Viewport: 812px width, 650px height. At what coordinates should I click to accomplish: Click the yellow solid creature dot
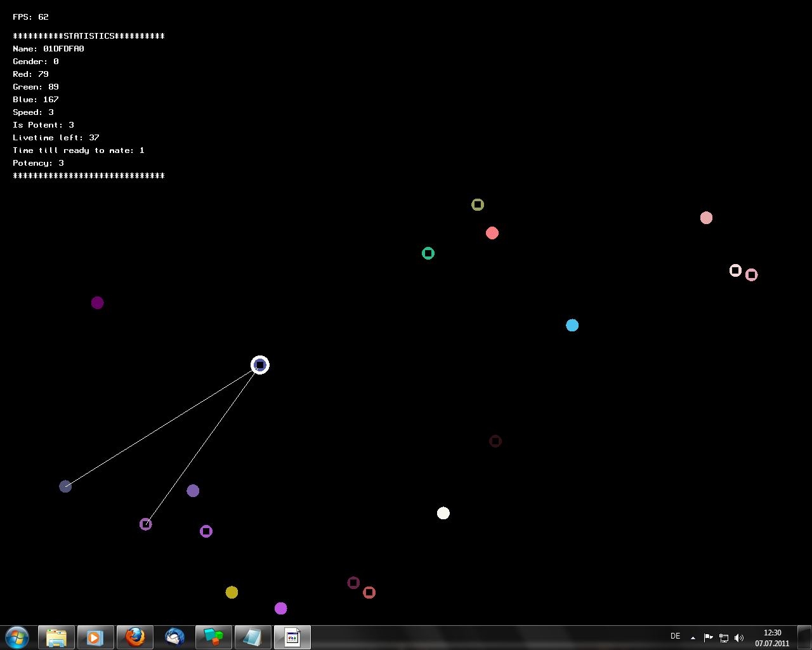coord(232,592)
